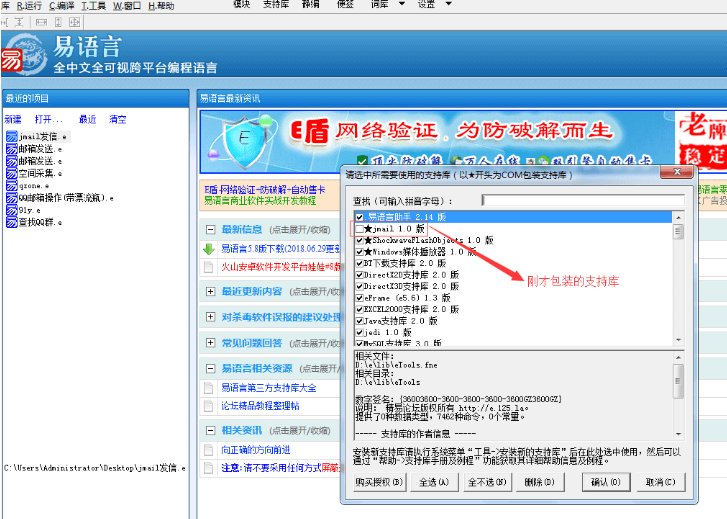
Task: Expand the 最近更新内容 section
Action: [210, 291]
